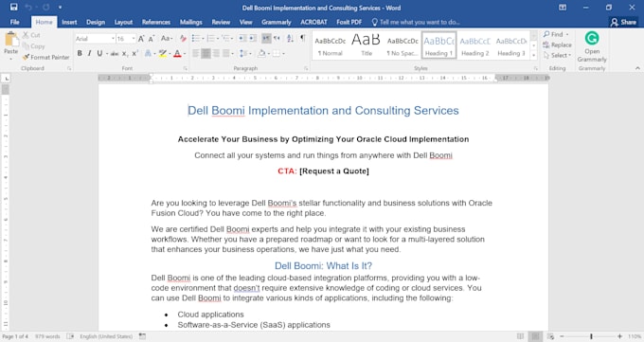
Task: Expand the Arial font name dropdown
Action: point(113,39)
